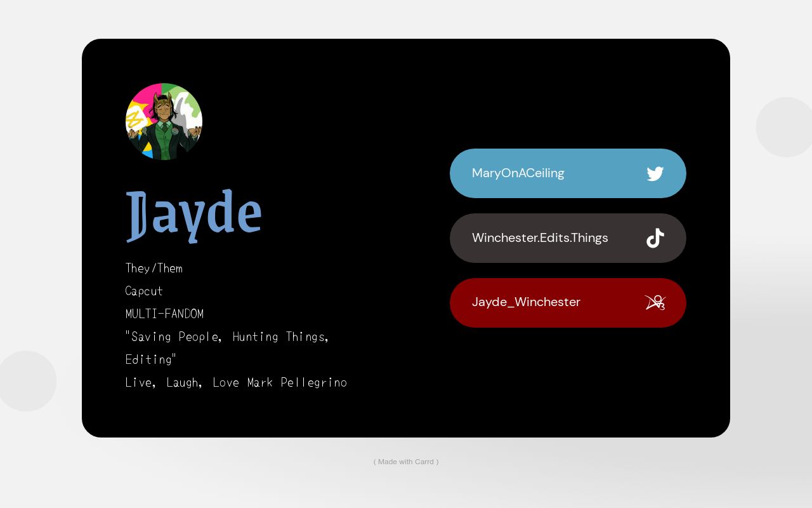Click the blue MaryOnACeiling button background
This screenshot has width=812, height=508.
pyautogui.click(x=568, y=173)
